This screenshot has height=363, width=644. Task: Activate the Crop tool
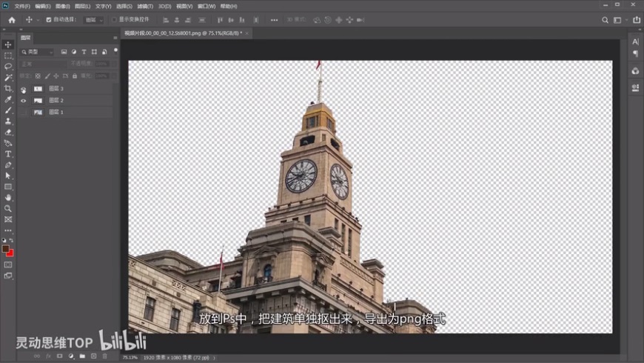coord(8,88)
